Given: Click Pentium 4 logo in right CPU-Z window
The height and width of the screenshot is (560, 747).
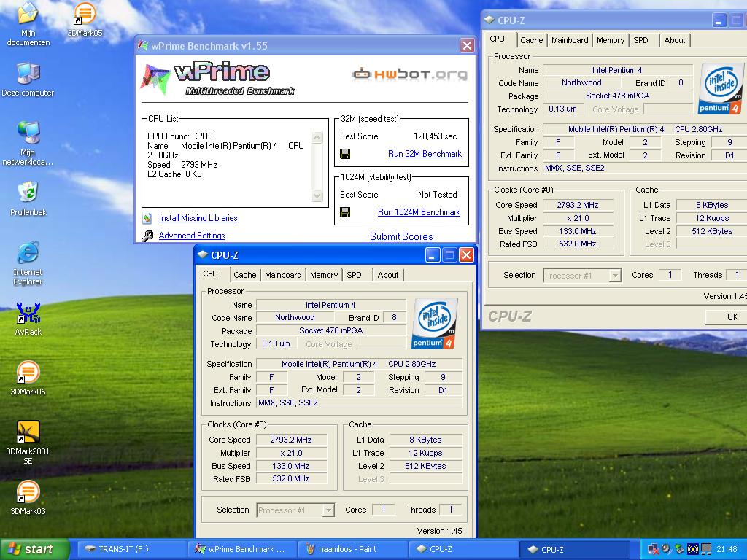Looking at the screenshot, I should click(721, 88).
